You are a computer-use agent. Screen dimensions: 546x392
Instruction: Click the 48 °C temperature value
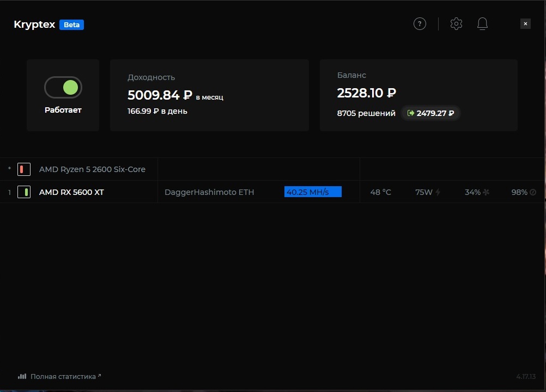tap(380, 192)
